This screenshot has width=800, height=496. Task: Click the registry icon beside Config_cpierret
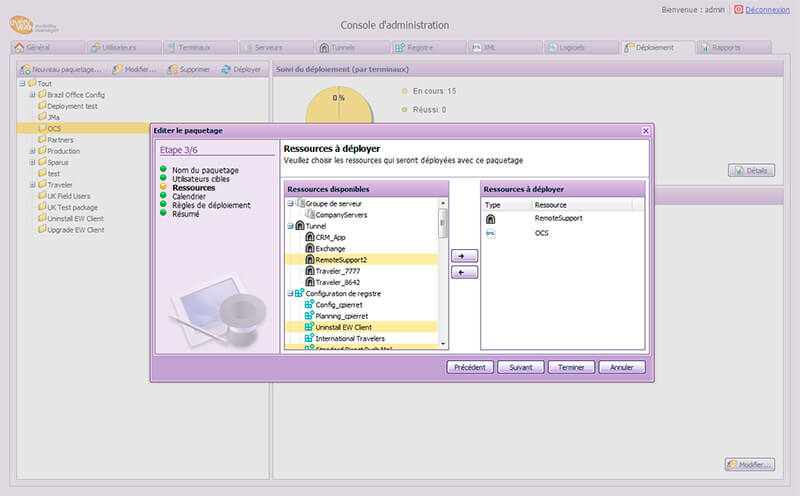tap(309, 304)
